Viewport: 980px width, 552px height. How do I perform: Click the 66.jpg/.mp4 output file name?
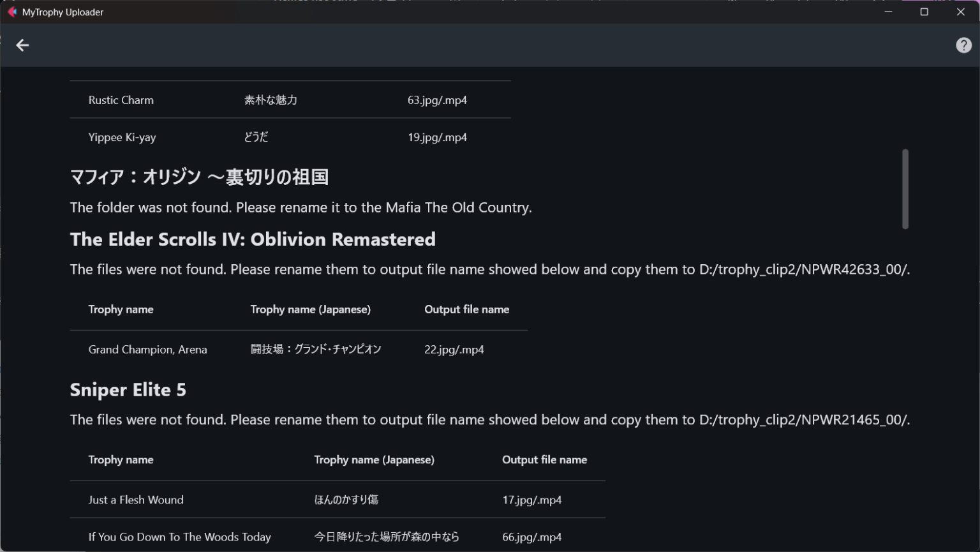coord(531,537)
